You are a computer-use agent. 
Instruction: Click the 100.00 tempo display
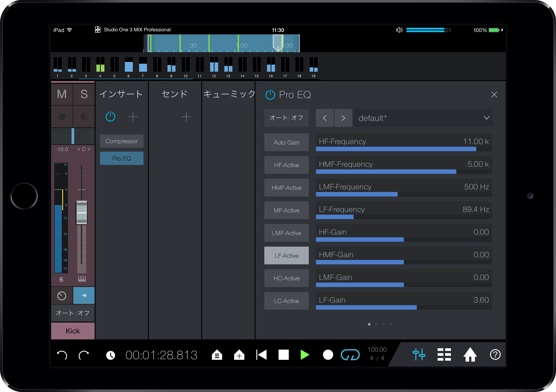pyautogui.click(x=377, y=350)
